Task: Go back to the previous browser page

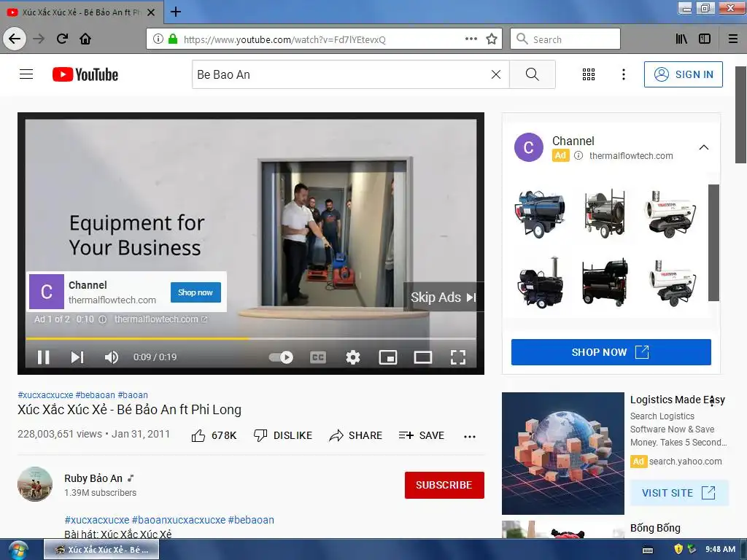Action: point(15,39)
